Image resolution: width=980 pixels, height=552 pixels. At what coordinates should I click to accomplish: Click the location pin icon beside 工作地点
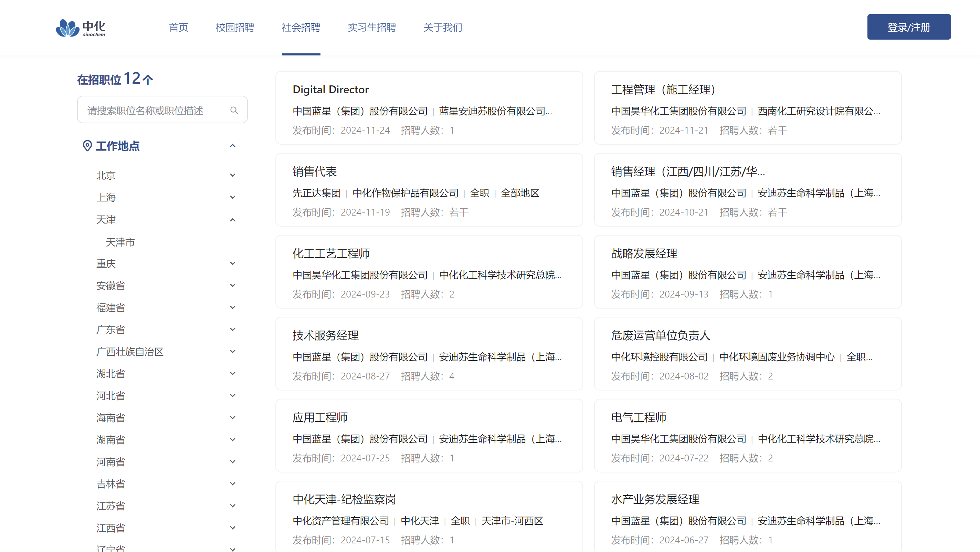87,146
